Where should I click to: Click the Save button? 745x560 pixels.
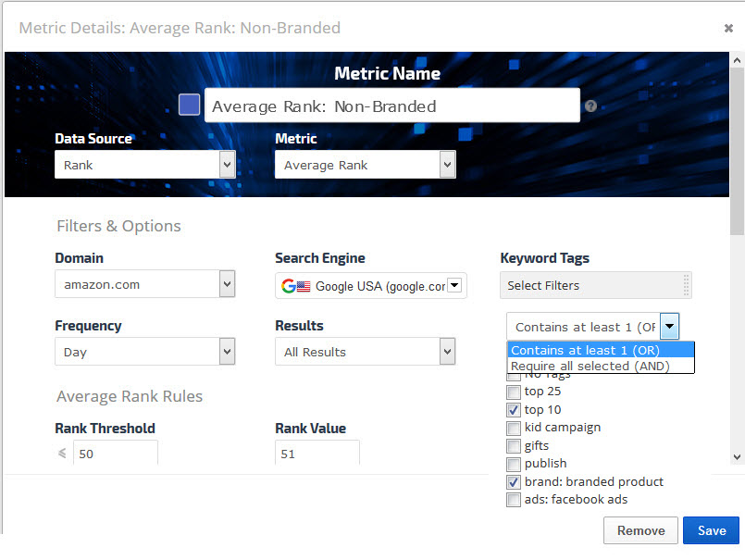click(711, 530)
